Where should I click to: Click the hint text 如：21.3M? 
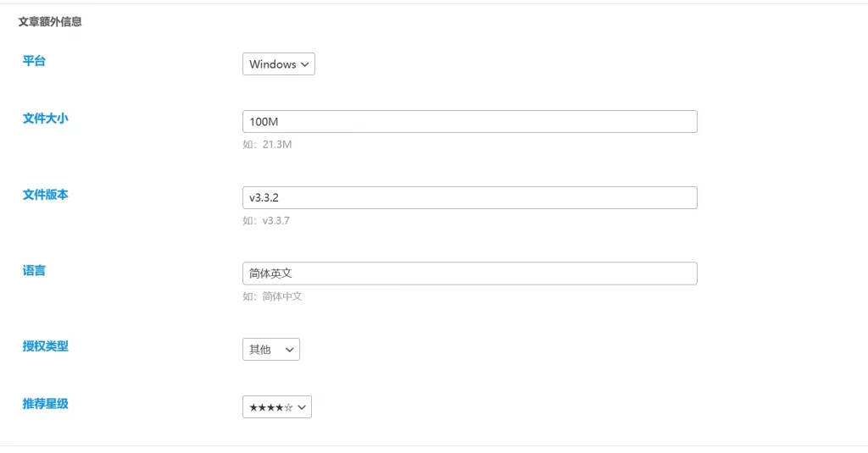(x=267, y=145)
